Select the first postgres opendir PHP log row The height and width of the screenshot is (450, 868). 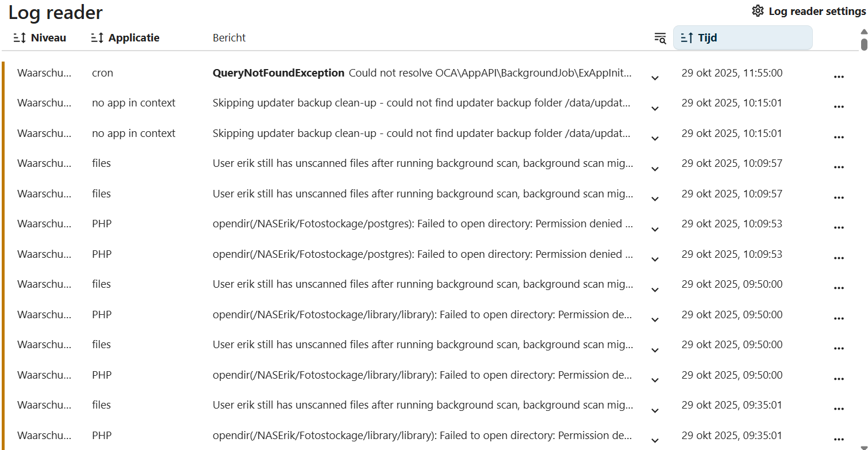[422, 224]
